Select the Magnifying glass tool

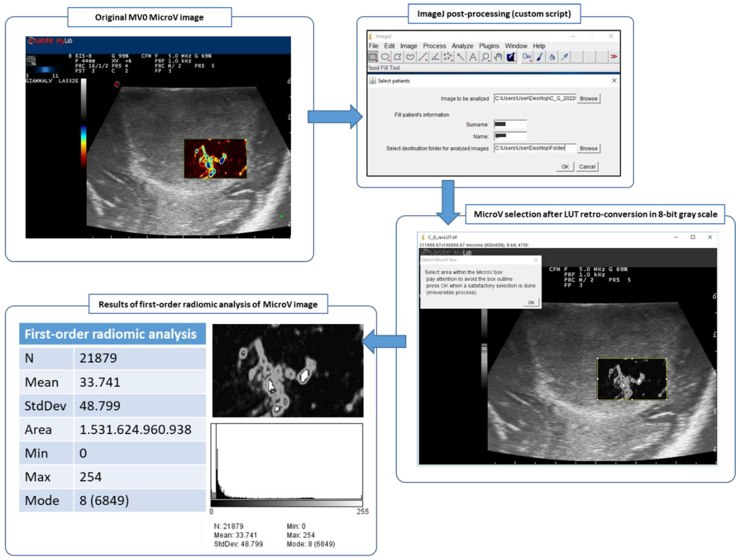[x=485, y=57]
